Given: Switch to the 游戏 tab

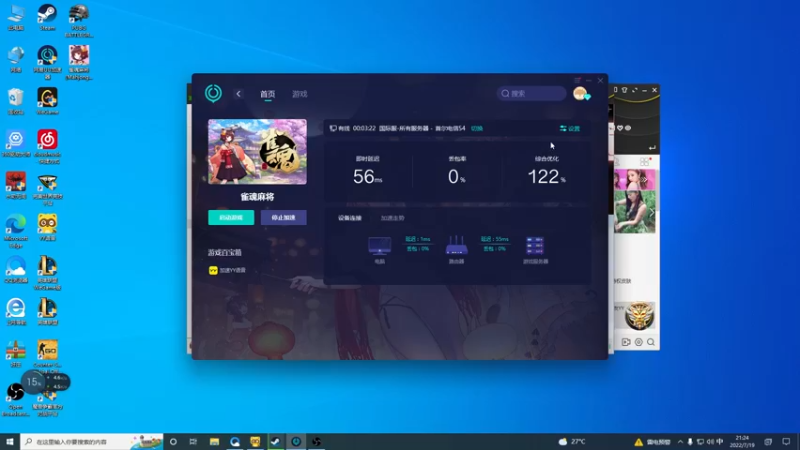Looking at the screenshot, I should (299, 94).
